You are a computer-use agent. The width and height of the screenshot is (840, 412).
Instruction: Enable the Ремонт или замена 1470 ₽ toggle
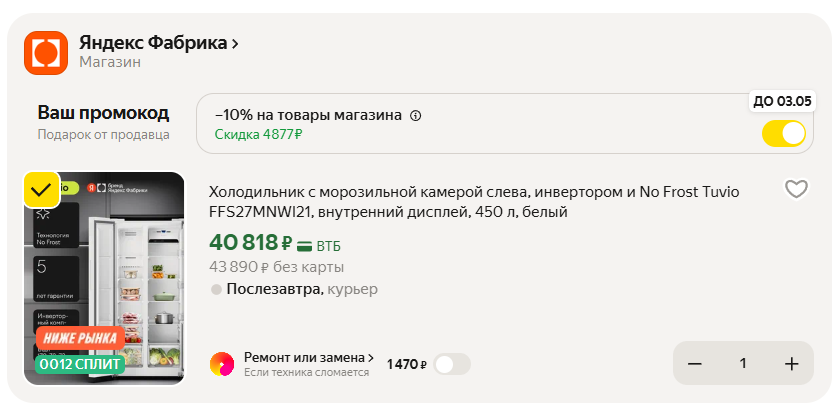(x=452, y=364)
